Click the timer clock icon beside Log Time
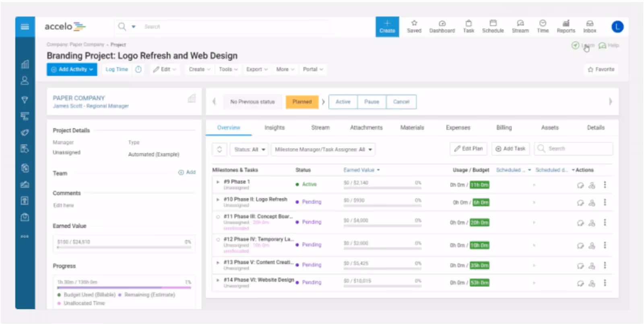 (x=138, y=69)
